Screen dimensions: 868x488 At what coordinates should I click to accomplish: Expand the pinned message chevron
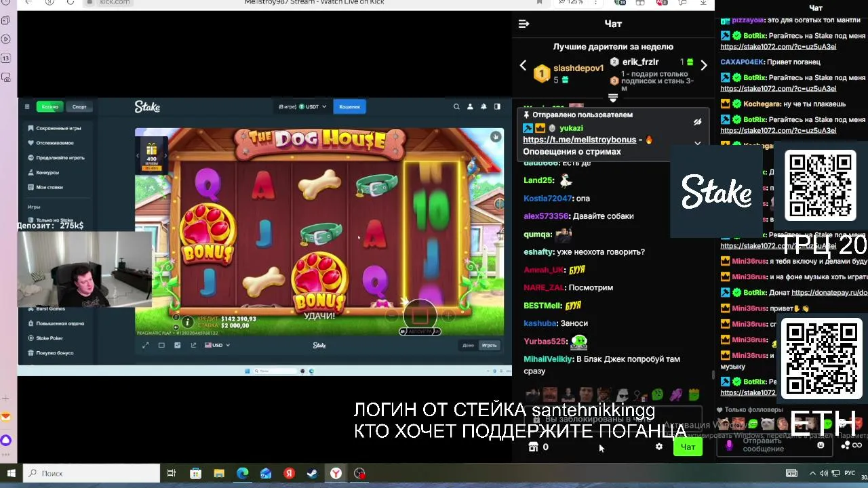(697, 144)
